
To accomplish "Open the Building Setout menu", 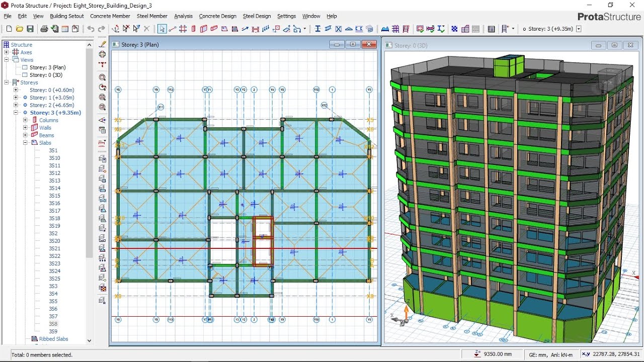I will tap(67, 16).
